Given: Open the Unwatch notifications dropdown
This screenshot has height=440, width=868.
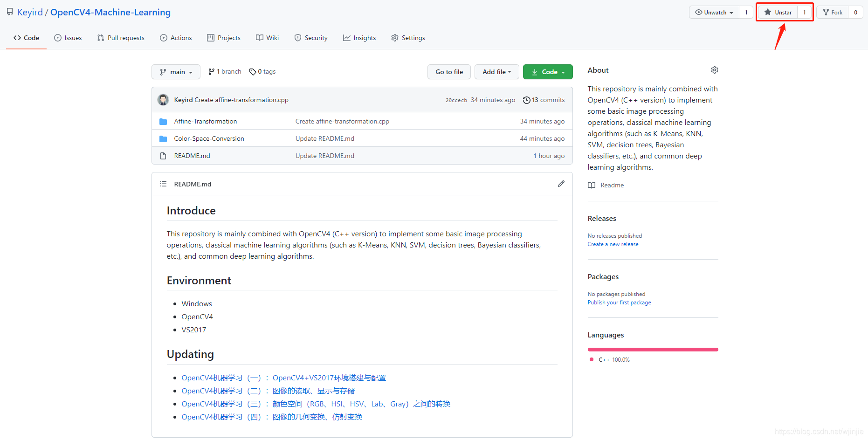Looking at the screenshot, I should tap(714, 13).
